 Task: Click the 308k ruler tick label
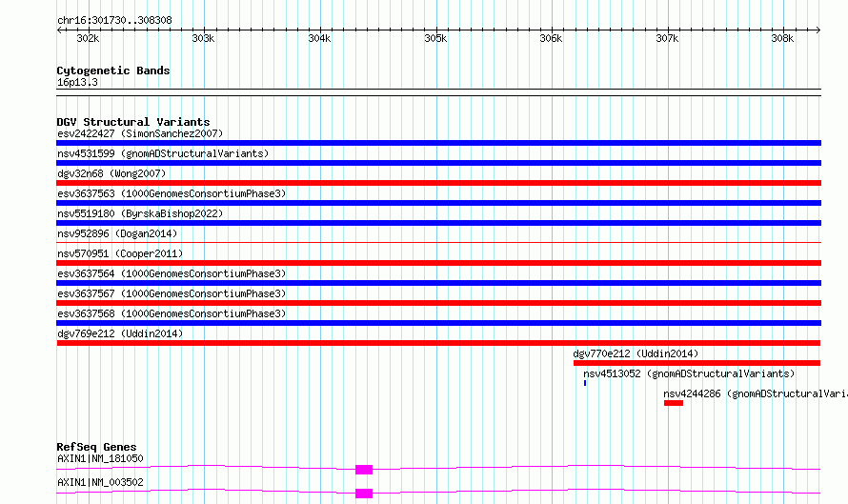[x=782, y=38]
